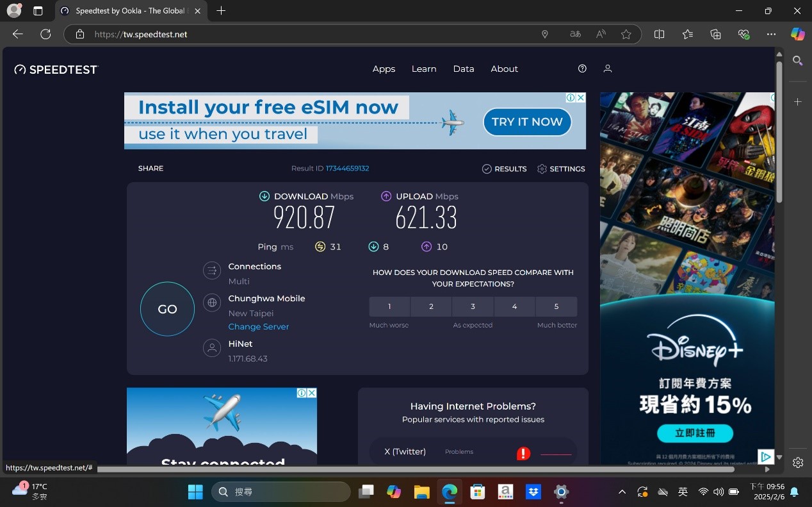This screenshot has height=507, width=812.
Task: Click the Edge profile avatar icon
Action: click(13, 11)
